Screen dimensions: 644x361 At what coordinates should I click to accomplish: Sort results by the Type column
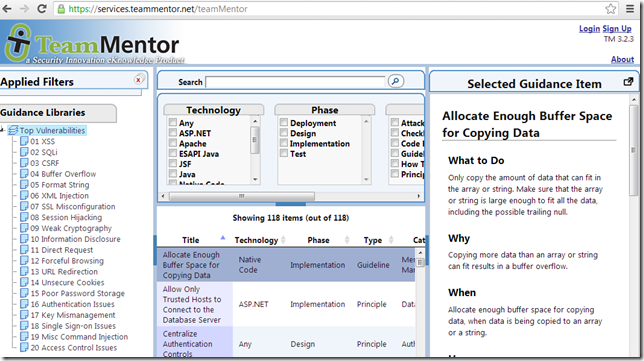tap(373, 240)
